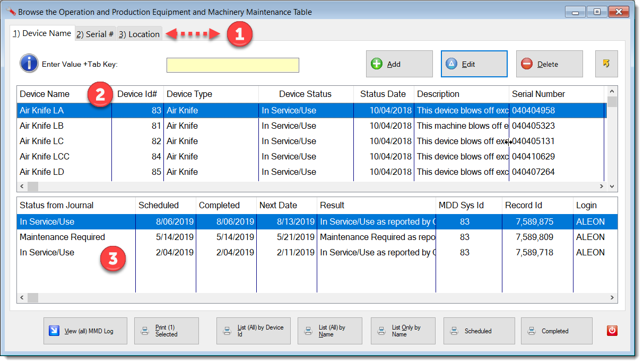
Task: Print the one selected record
Action: tap(166, 331)
